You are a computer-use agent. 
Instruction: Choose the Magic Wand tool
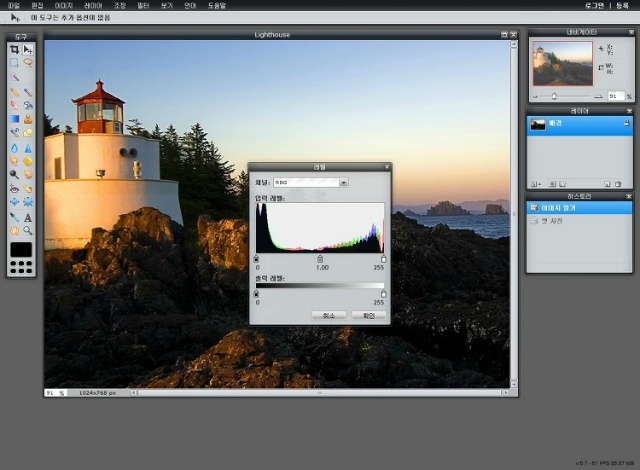pos(14,76)
